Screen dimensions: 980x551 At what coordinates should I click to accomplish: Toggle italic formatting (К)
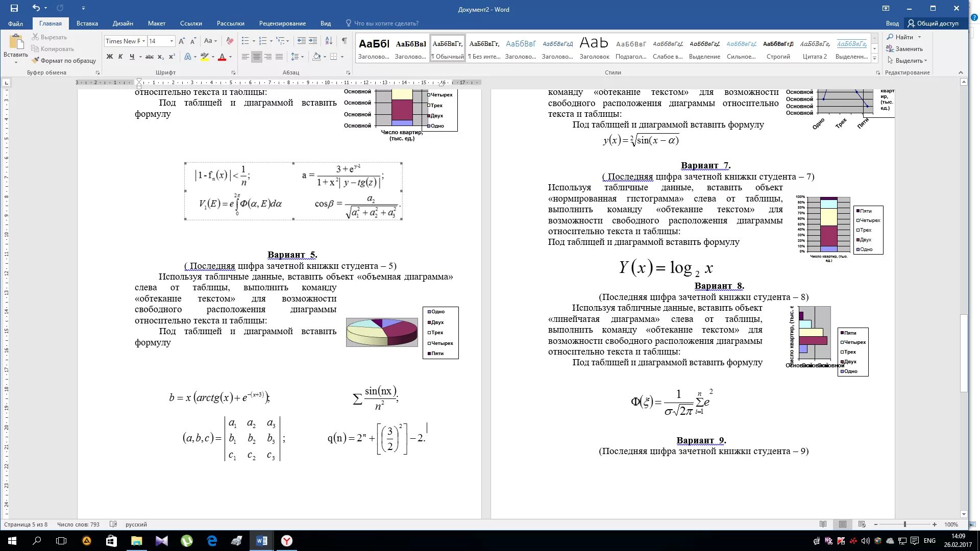tap(120, 57)
